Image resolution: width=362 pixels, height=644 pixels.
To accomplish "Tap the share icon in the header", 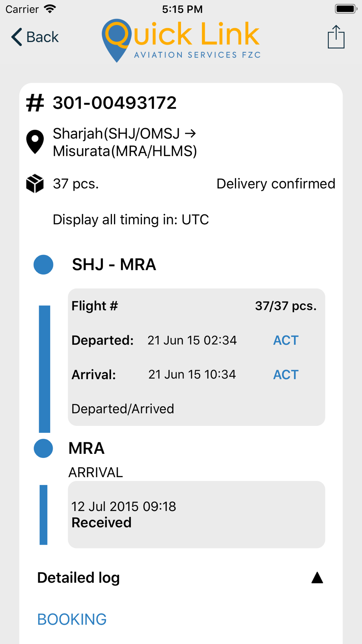I will [x=336, y=37].
